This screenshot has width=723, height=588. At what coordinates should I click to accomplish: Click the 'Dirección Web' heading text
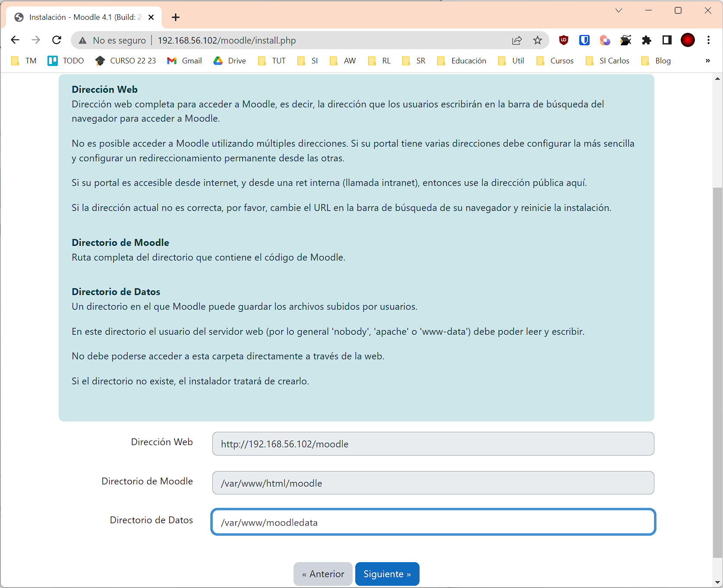click(x=104, y=89)
